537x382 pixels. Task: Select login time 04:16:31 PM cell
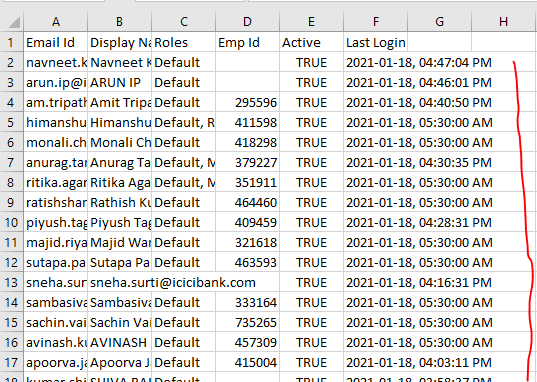point(419,283)
